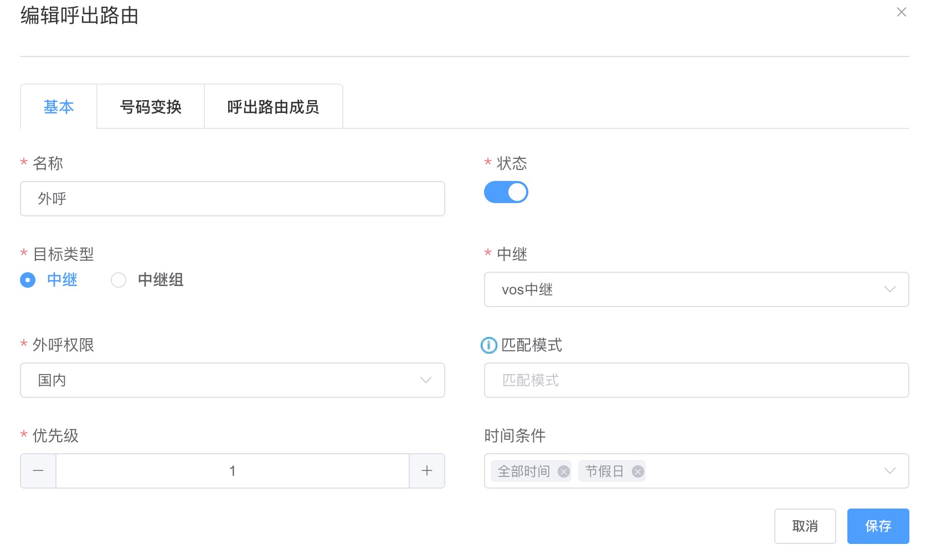
Task: Click the info icon beside 匹配模式
Action: coord(488,345)
